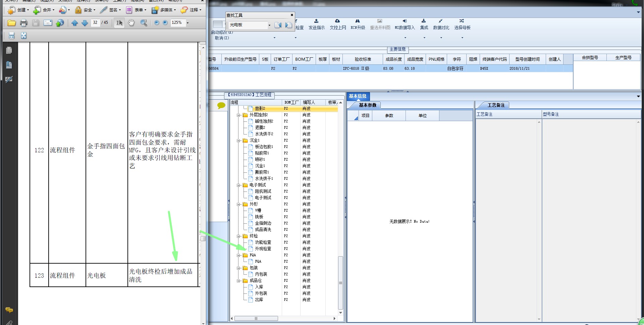Click Find Next in 查找工具
This screenshot has width=644, height=325.
point(288,25)
